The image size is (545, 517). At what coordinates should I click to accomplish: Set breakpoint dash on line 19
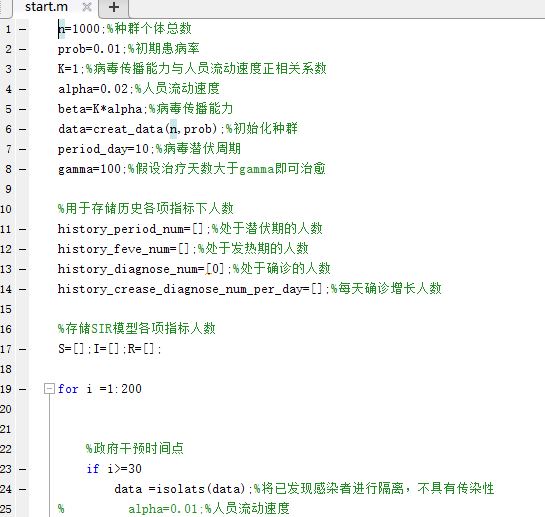coord(23,389)
